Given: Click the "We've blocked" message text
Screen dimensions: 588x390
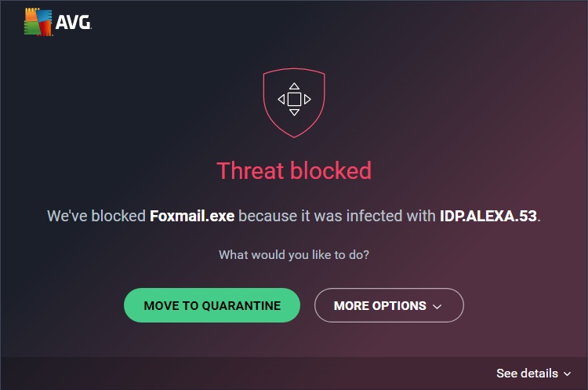Looking at the screenshot, I should tap(96, 216).
